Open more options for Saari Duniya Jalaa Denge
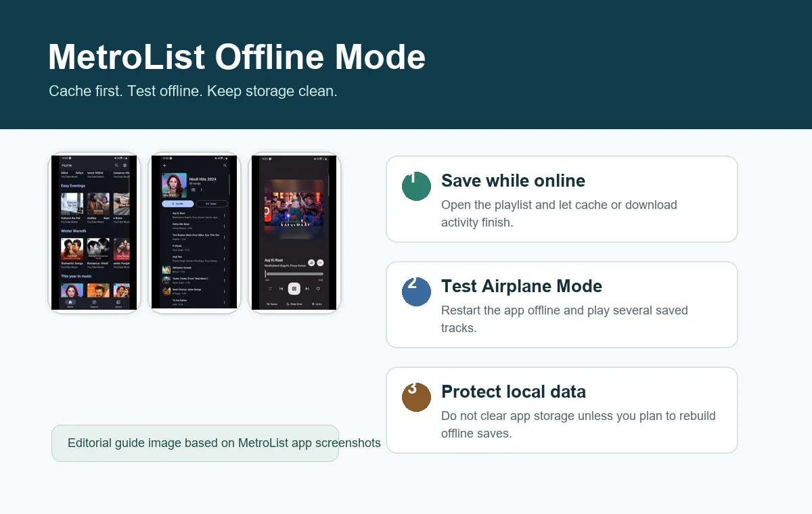 224,291
